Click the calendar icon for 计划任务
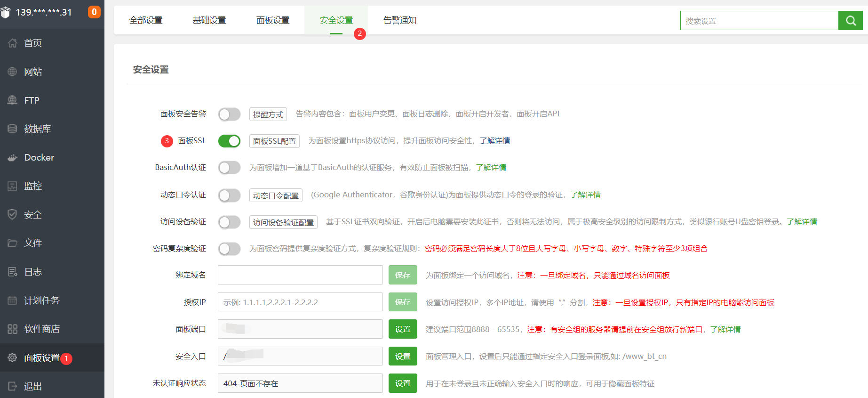The image size is (868, 398). coord(12,301)
